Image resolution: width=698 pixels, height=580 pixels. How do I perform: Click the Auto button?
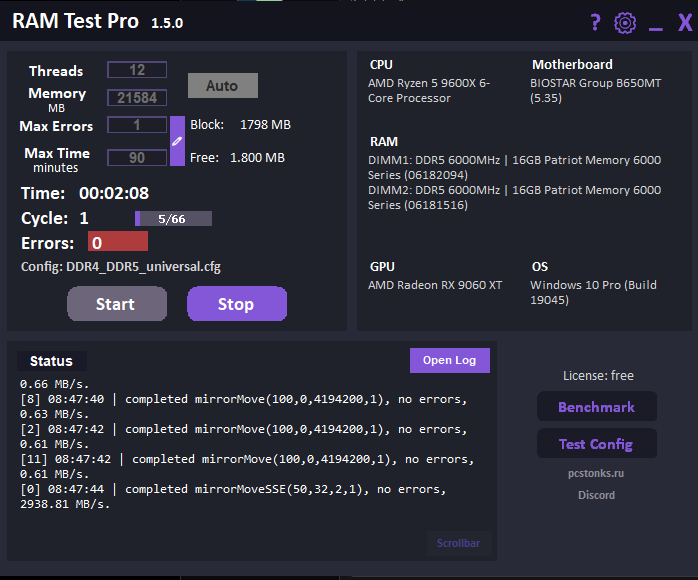point(223,85)
